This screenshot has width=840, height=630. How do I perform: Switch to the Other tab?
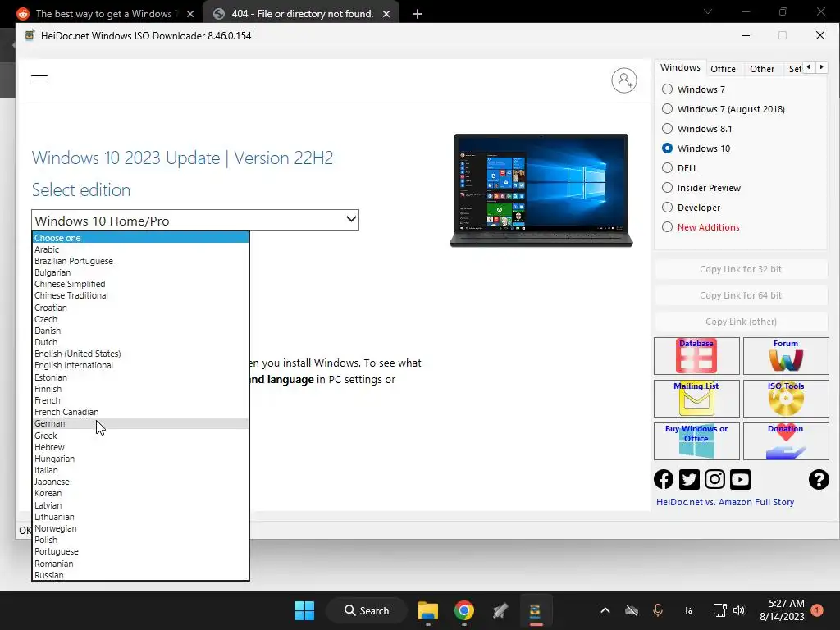tap(762, 69)
